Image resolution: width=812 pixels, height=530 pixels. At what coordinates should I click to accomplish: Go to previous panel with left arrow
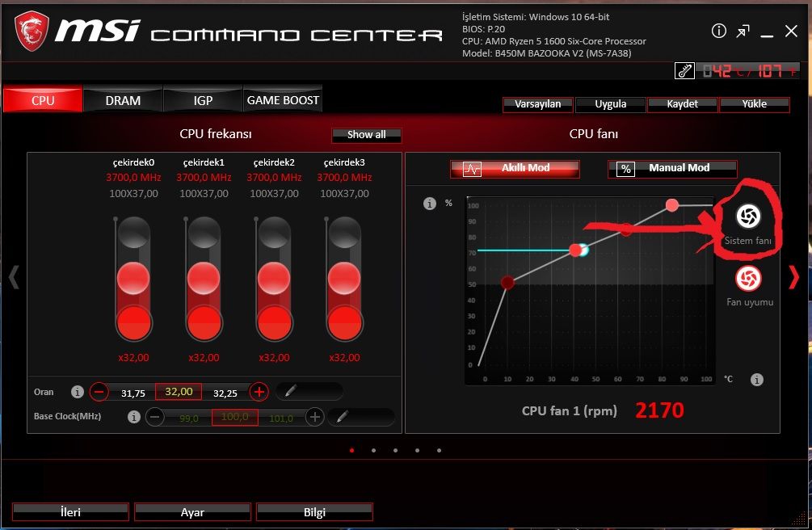coord(14,277)
